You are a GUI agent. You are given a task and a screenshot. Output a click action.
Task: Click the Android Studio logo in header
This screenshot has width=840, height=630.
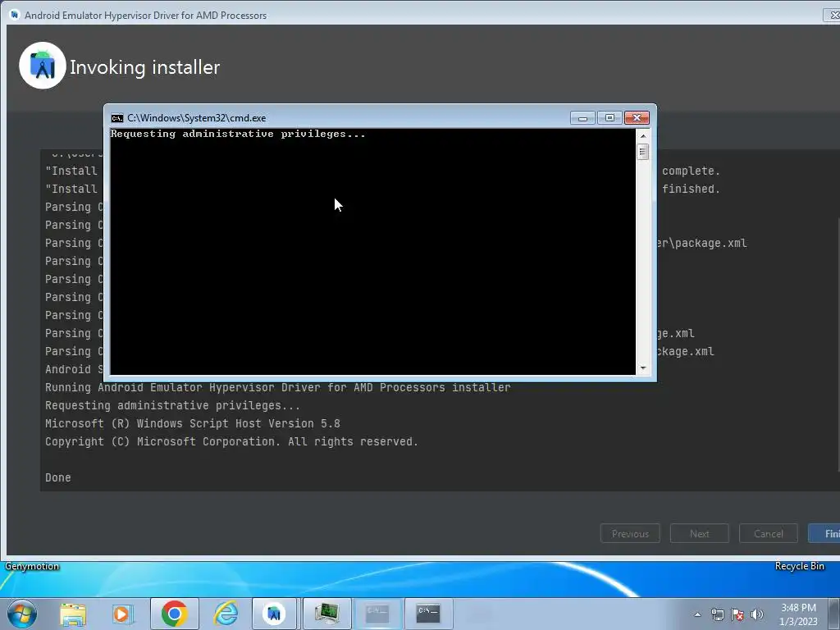pos(43,66)
